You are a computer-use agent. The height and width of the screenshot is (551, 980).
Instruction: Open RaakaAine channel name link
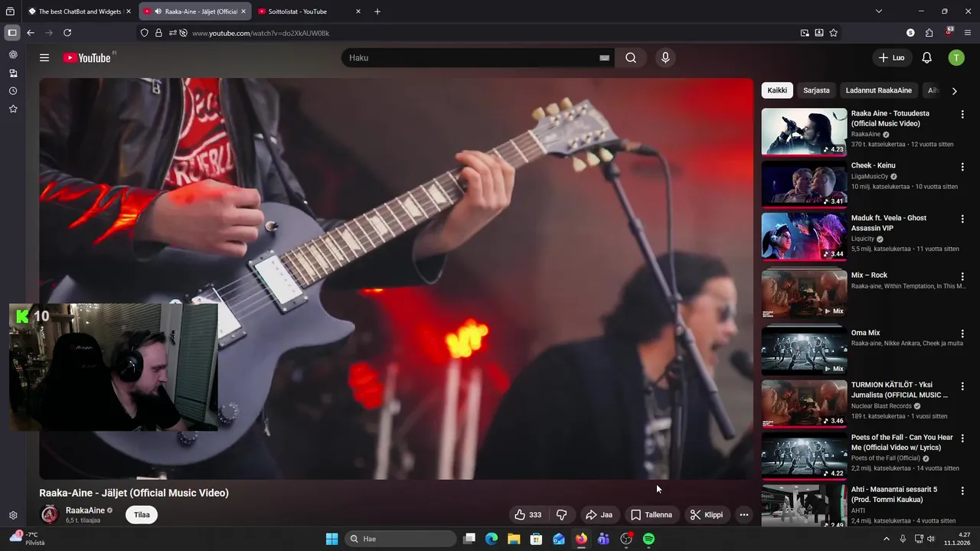tap(85, 510)
